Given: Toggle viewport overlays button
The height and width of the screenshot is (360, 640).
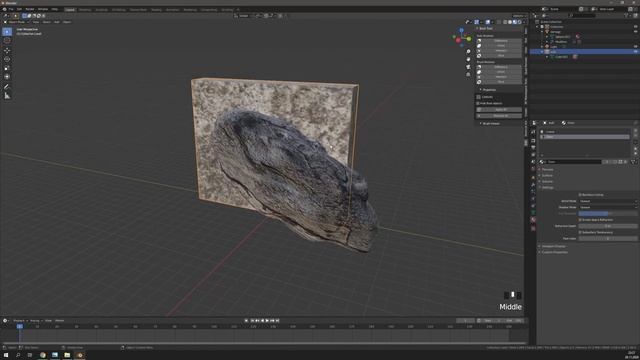Looking at the screenshot, I should click(x=488, y=22).
